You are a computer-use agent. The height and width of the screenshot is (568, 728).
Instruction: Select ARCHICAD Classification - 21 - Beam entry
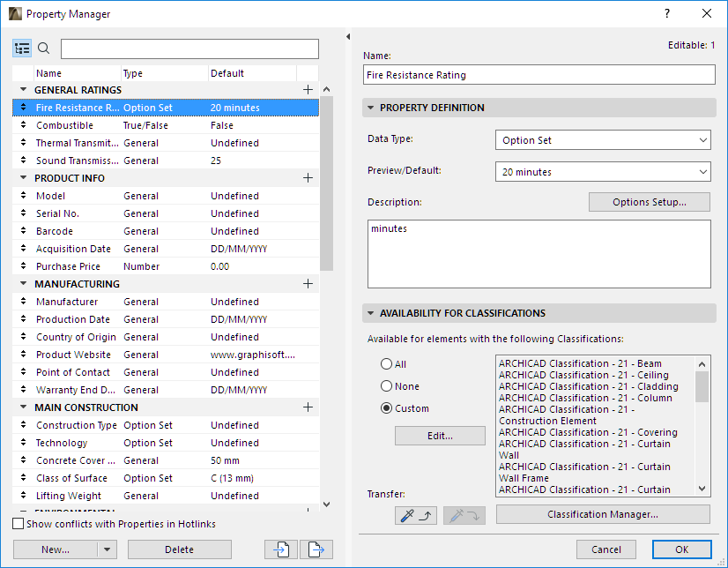click(x=580, y=363)
